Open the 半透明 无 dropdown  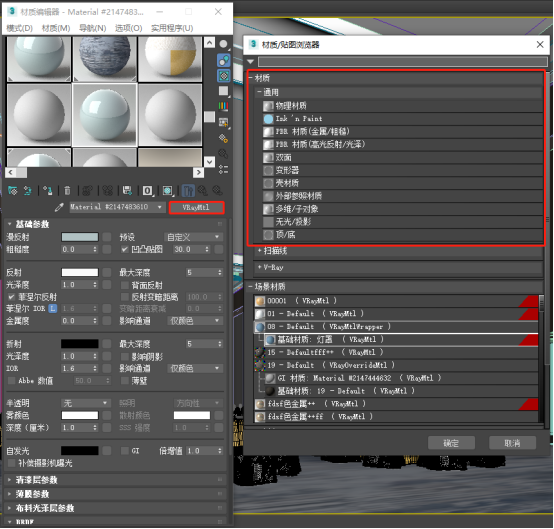[x=85, y=403]
